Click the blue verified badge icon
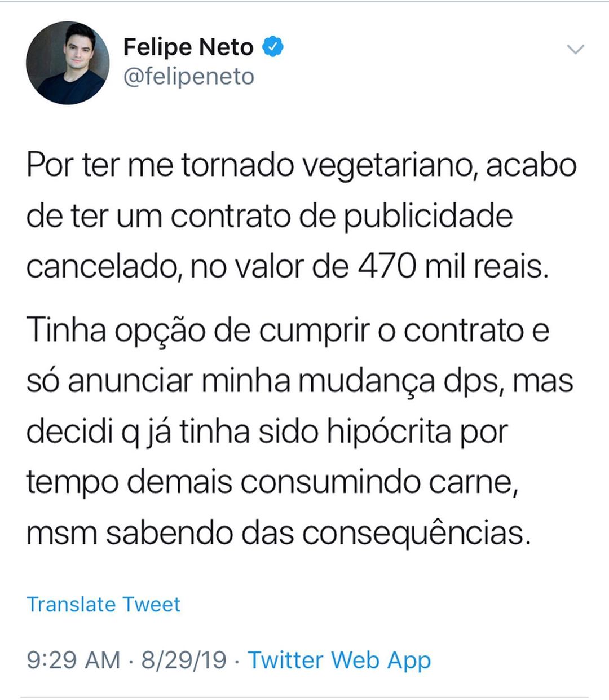The width and height of the screenshot is (609, 700). point(273,47)
